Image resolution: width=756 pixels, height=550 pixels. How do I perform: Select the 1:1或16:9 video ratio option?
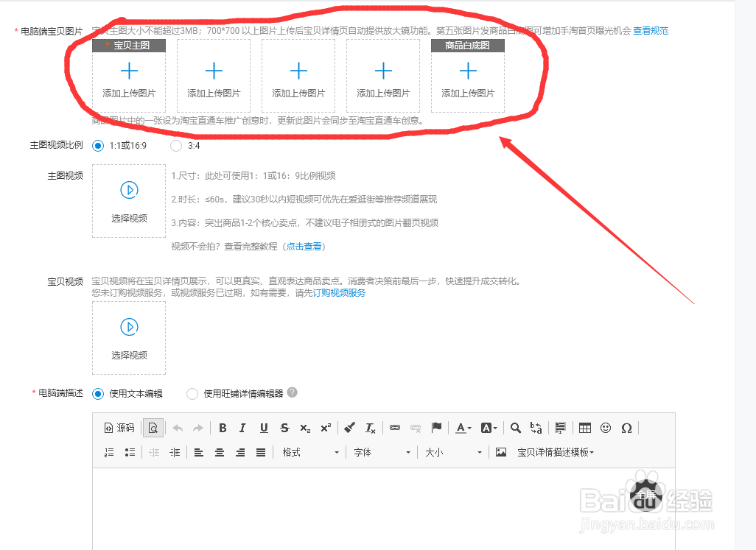click(x=98, y=146)
